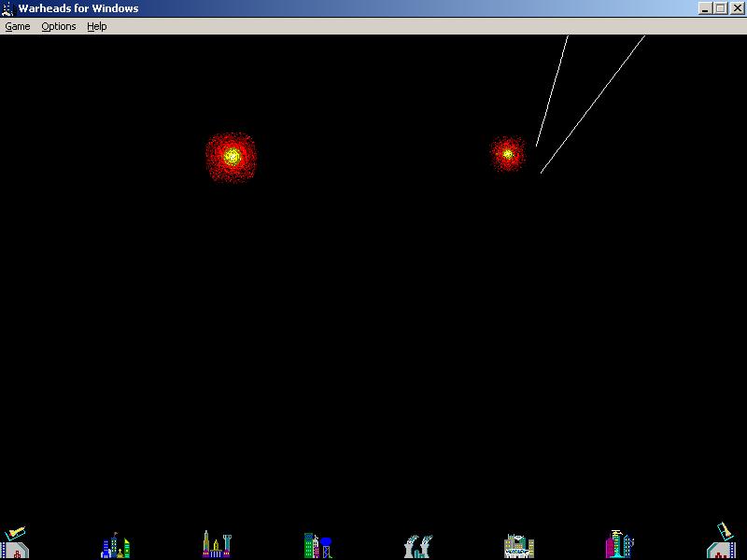Click the blue skyscraper city with flag

coord(115,545)
